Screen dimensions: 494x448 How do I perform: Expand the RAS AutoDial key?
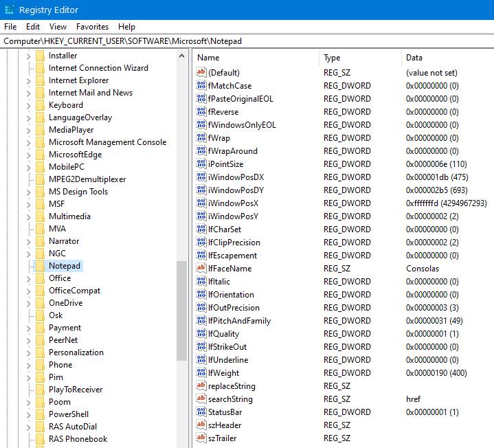tap(28, 427)
